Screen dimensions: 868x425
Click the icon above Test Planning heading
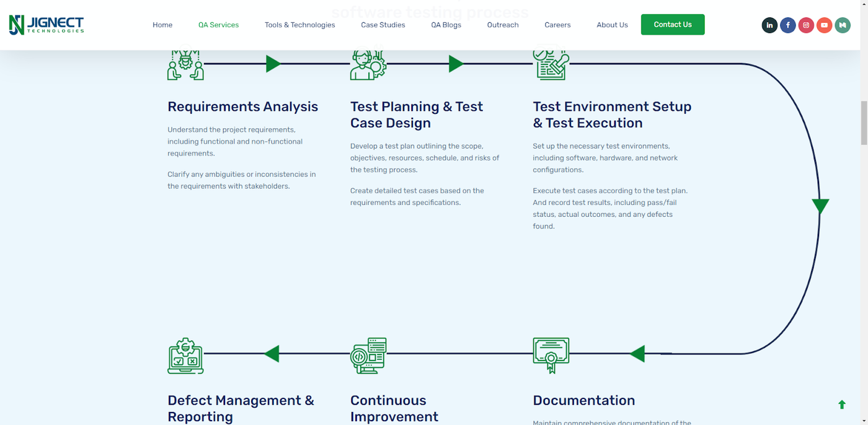coord(368,64)
